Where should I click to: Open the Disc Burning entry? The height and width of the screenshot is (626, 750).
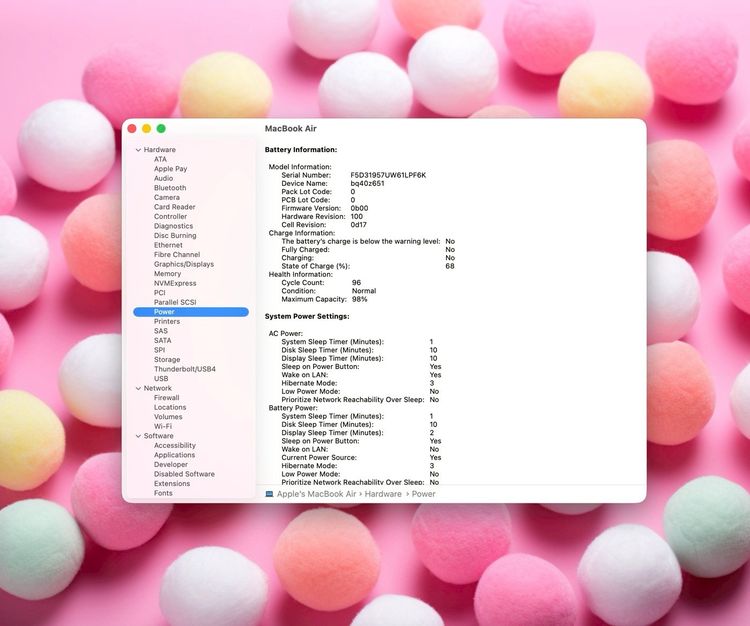(175, 236)
